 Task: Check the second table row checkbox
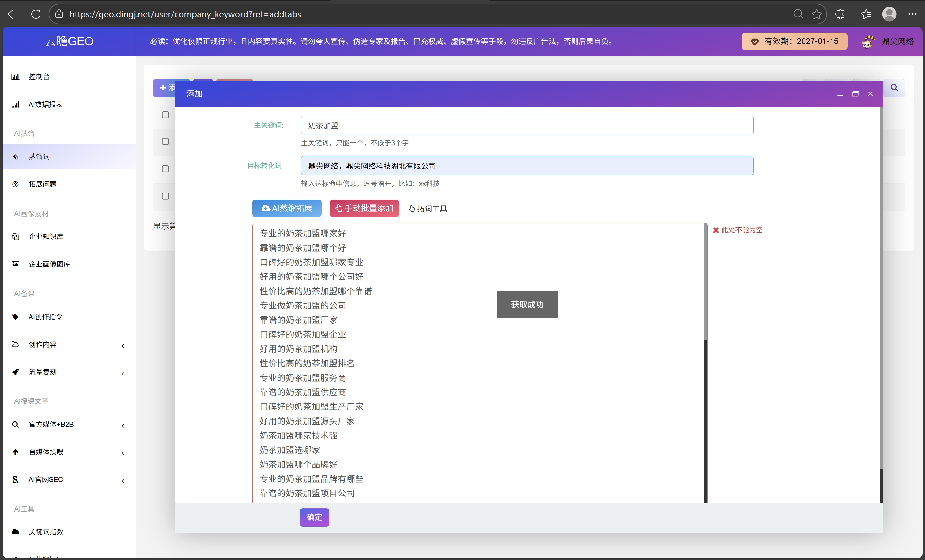[x=165, y=142]
